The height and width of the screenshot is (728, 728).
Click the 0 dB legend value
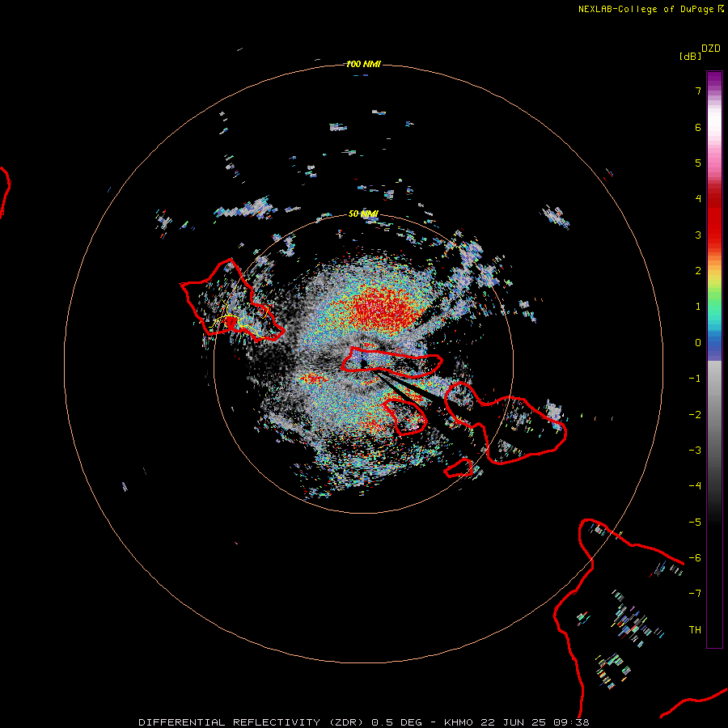[x=698, y=343]
